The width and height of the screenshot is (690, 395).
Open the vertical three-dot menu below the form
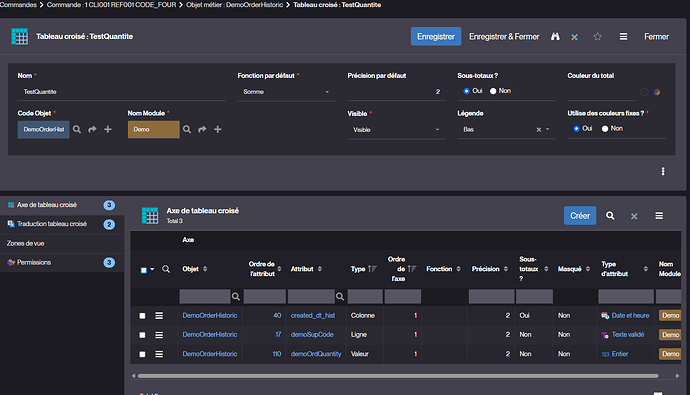point(663,171)
